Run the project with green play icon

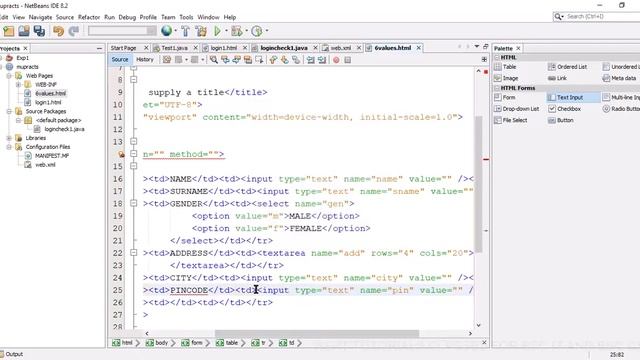217,31
